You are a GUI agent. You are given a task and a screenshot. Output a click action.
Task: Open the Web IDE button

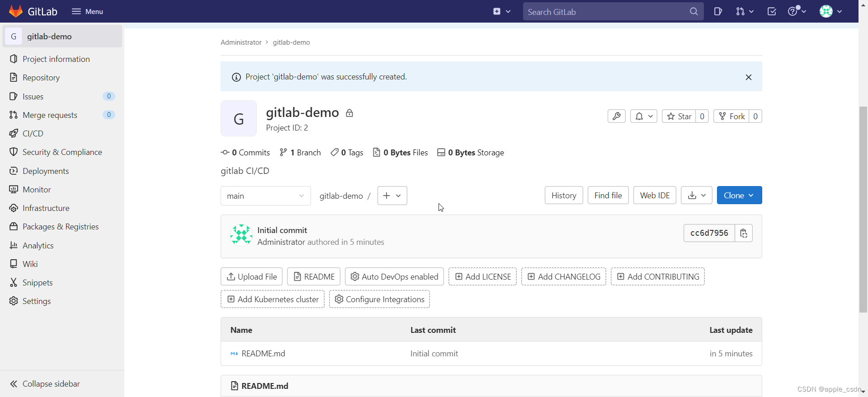click(x=655, y=195)
